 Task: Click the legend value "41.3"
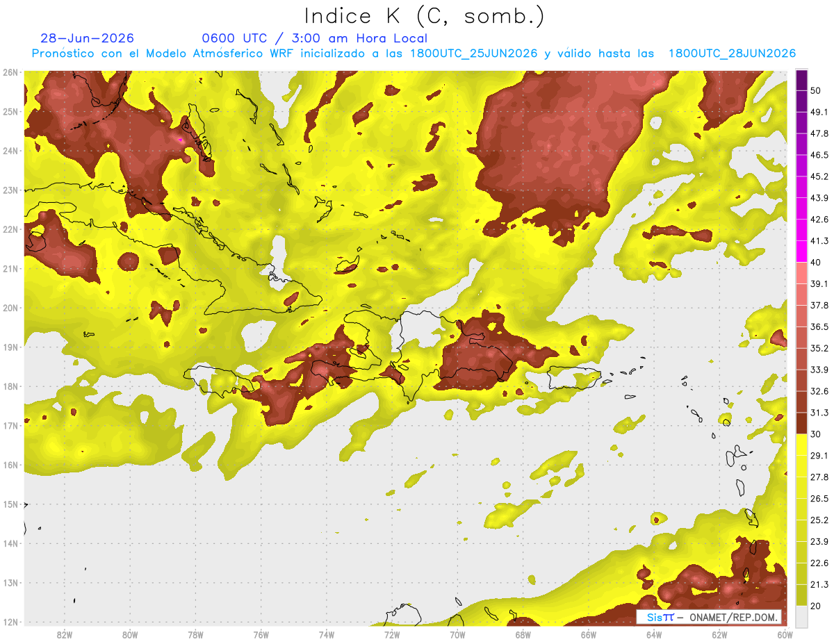click(819, 241)
